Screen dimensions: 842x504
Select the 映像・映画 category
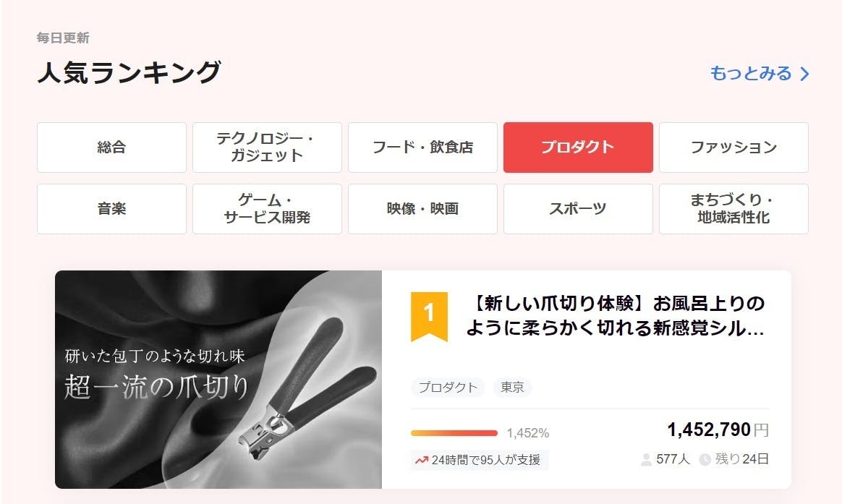(422, 209)
